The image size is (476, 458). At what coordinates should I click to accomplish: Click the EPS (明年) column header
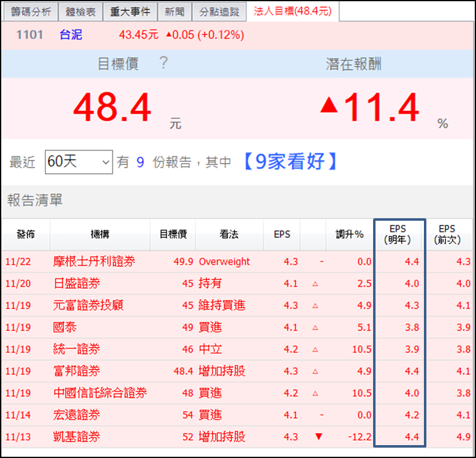(398, 234)
